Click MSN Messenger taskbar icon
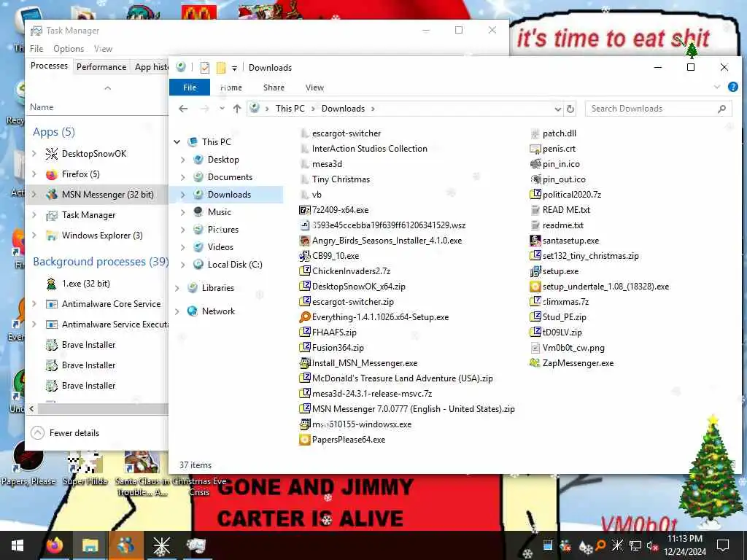Screen dimensions: 747x560 tap(125, 545)
